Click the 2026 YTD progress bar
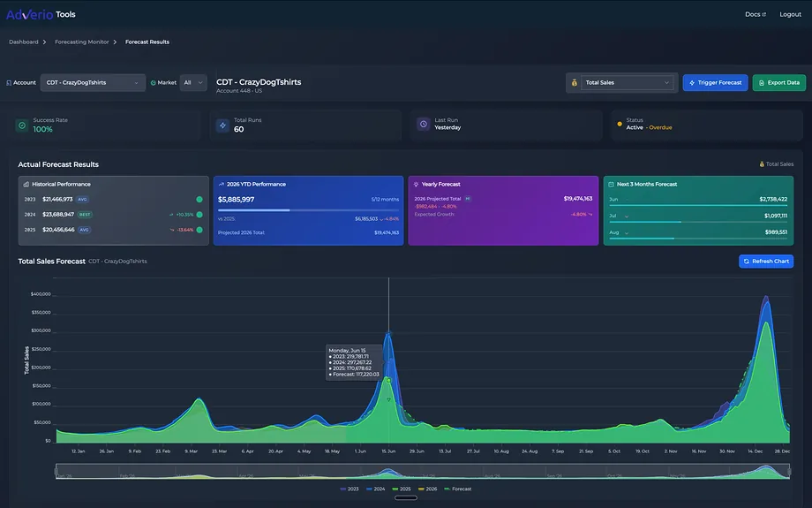Viewport: 812px width, 508px height. click(x=308, y=210)
